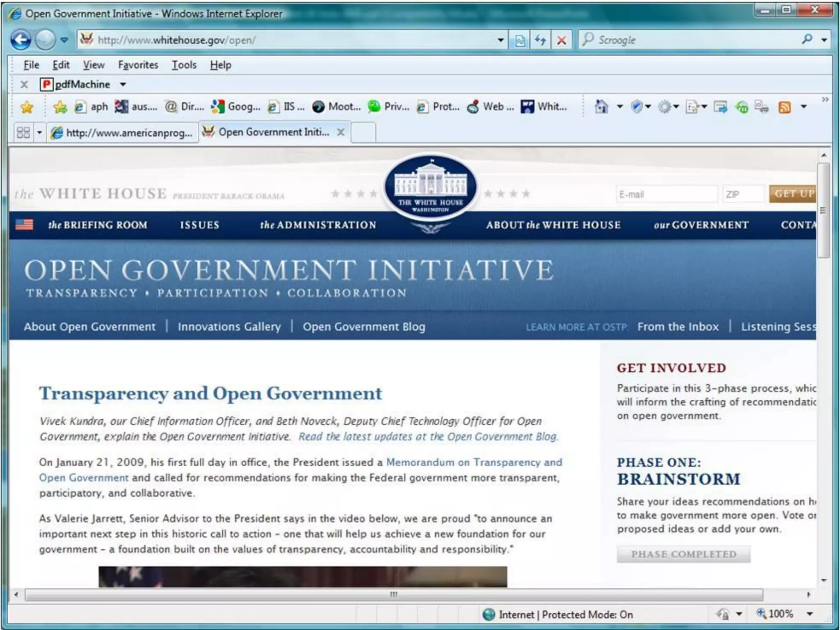840x630 pixels.
Task: Open the Favorites Center star icon
Action: [x=27, y=107]
